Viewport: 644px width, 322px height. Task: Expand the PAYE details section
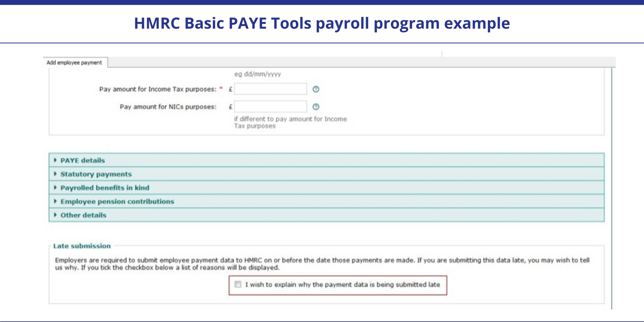pyautogui.click(x=82, y=160)
